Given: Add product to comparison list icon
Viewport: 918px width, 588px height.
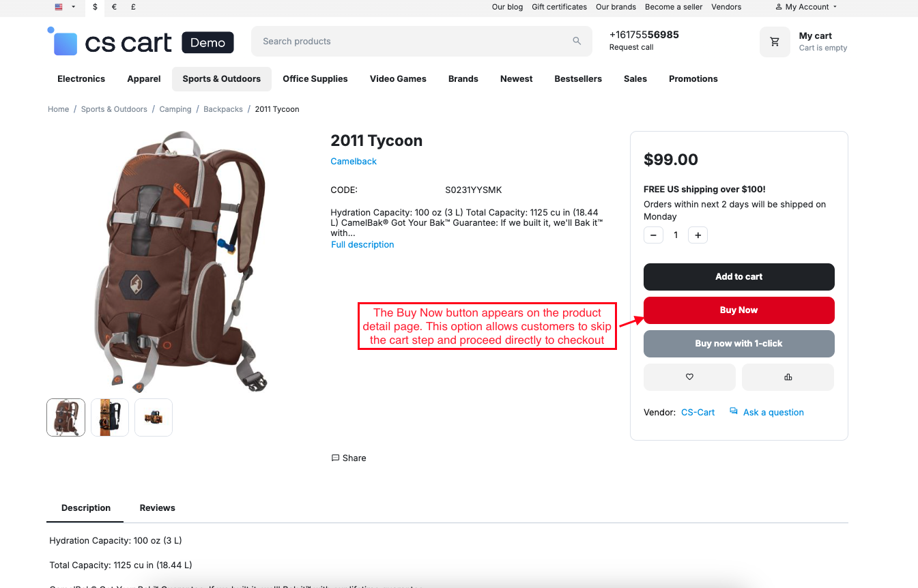Looking at the screenshot, I should pos(788,377).
